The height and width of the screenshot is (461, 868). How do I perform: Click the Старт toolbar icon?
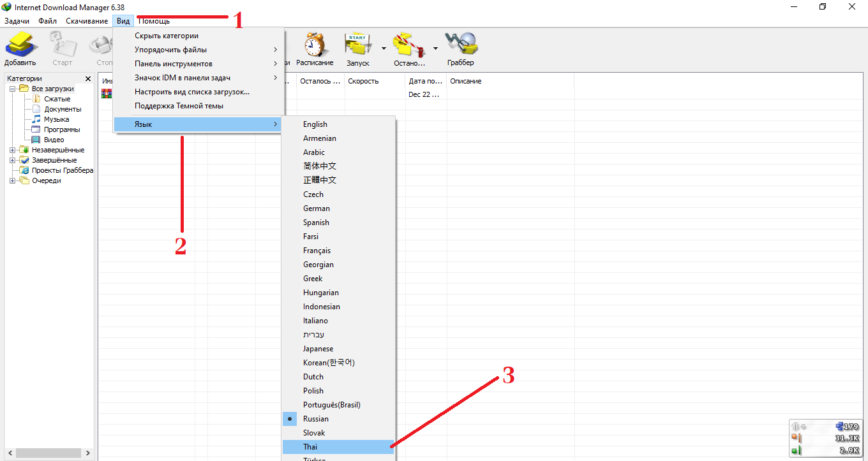[63, 45]
